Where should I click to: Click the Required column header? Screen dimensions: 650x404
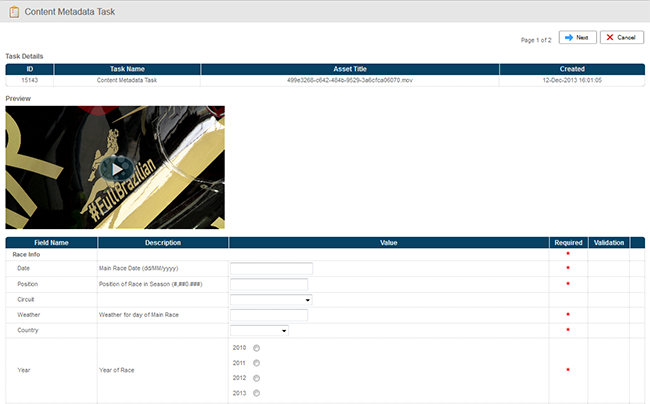[568, 242]
